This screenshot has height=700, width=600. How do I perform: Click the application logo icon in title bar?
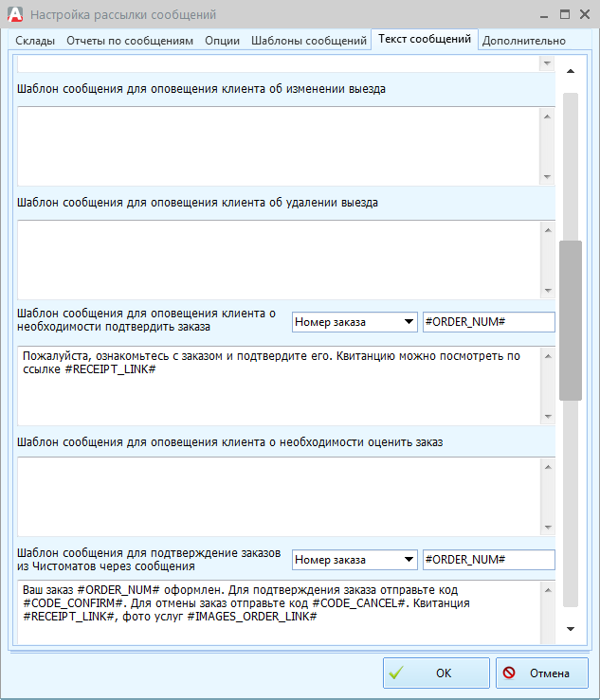pos(15,14)
